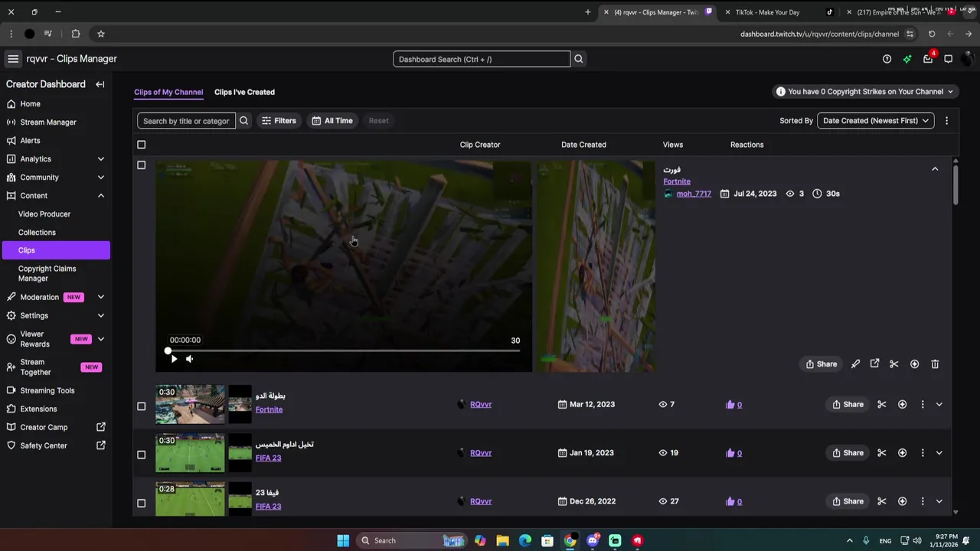980x551 pixels.
Task: Play the expanded clip video
Action: [174, 359]
